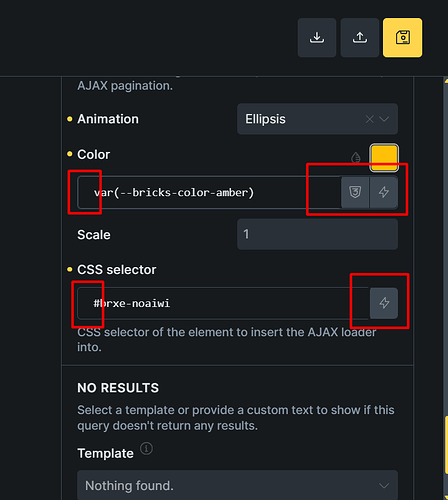Click the NO RESULTS heading

(118, 388)
